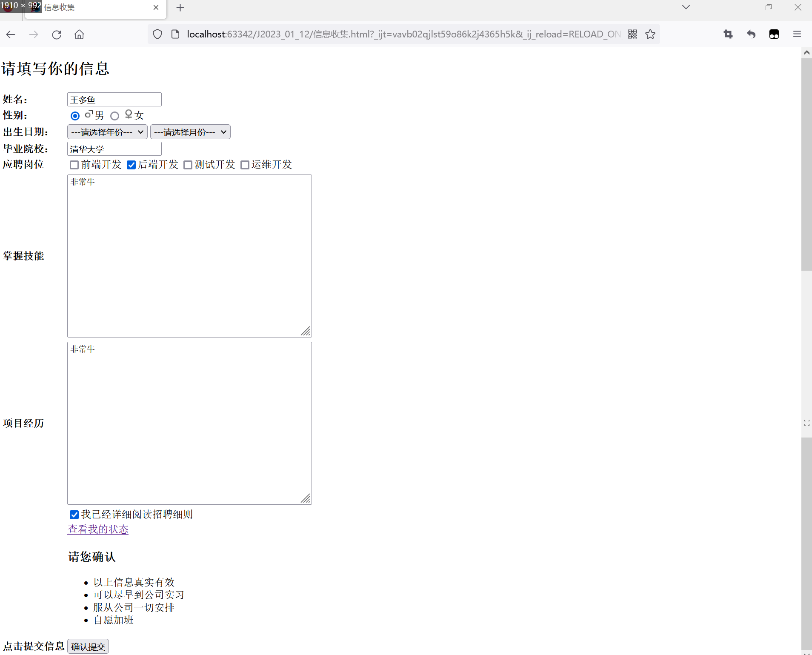This screenshot has width=812, height=655.
Task: Click the vertical scrollbar thumb
Action: 806,164
